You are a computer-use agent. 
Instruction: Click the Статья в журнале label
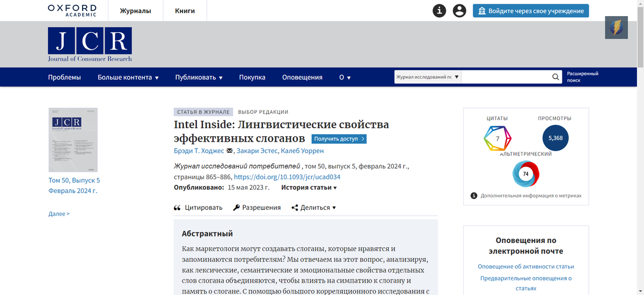point(203,112)
